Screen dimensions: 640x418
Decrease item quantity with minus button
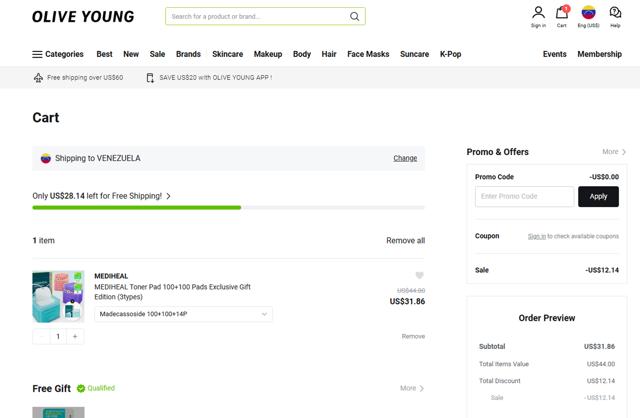(x=41, y=336)
